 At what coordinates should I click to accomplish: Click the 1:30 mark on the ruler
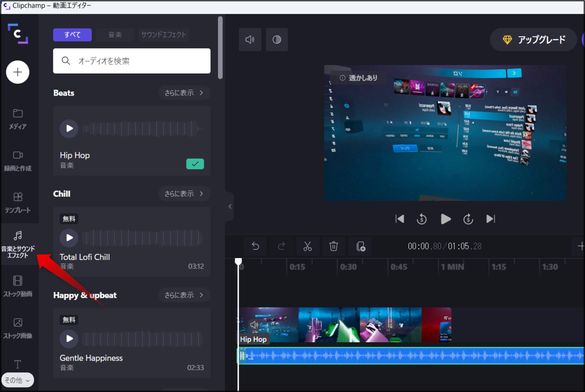click(x=550, y=267)
